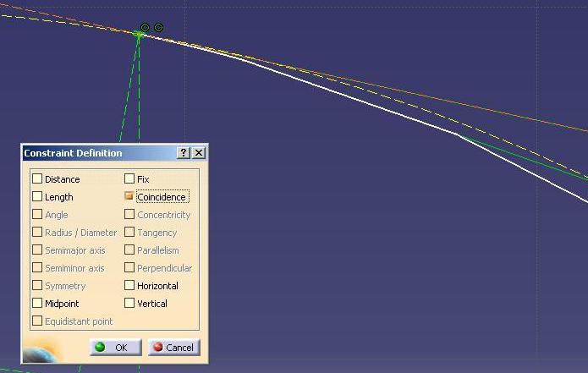588x373 pixels.
Task: Toggle the Perpendicular checkbox
Action: [129, 267]
